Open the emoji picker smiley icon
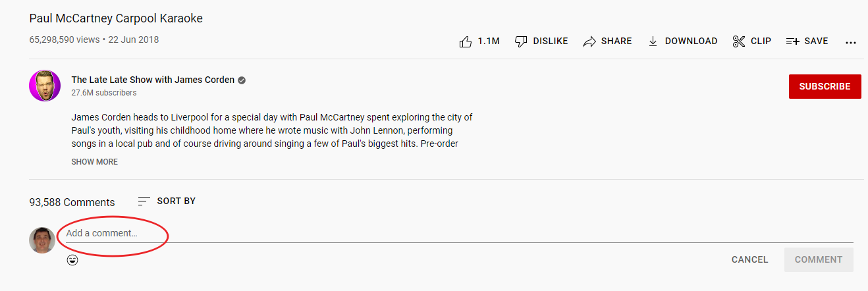 point(72,260)
